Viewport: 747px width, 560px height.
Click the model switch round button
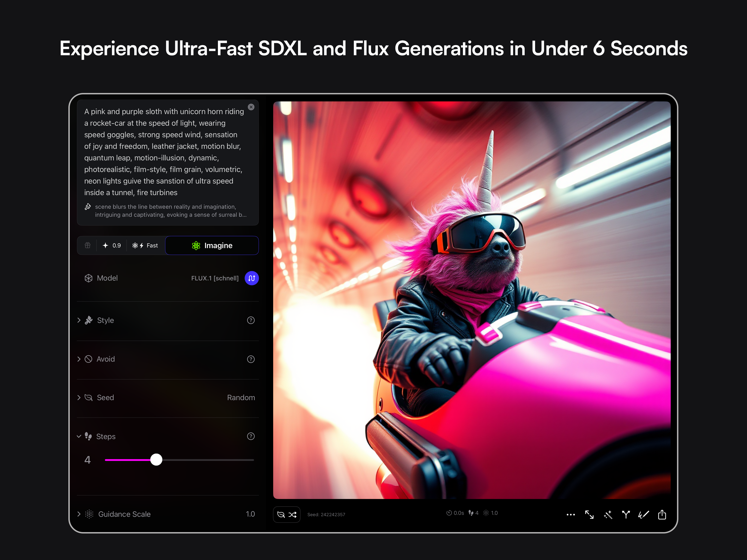(252, 278)
